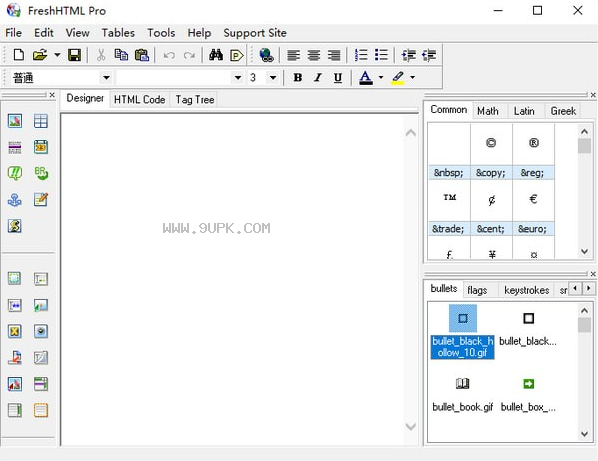This screenshot has width=598, height=461.
Task: Insert the &copy; copyright symbol
Action: [491, 152]
